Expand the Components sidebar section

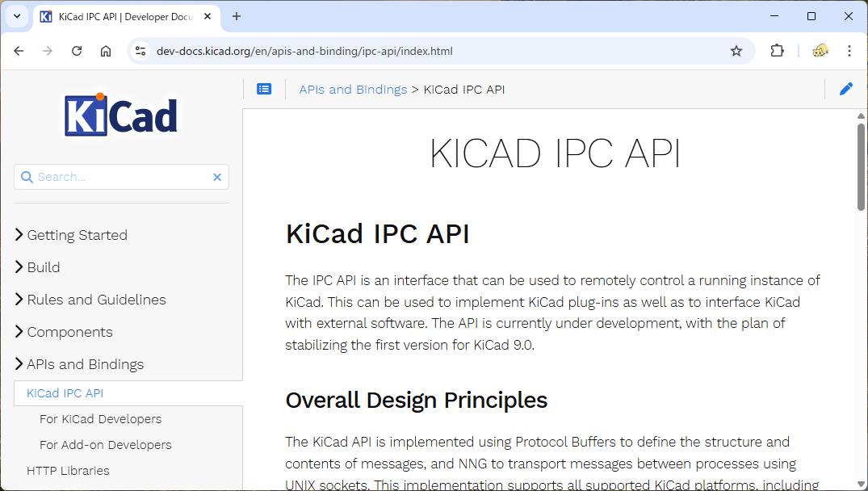coord(69,332)
